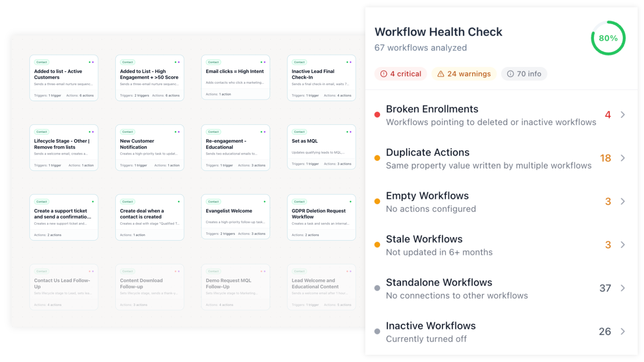Click Contact tag on Evangelist Welcome card

coord(213,202)
